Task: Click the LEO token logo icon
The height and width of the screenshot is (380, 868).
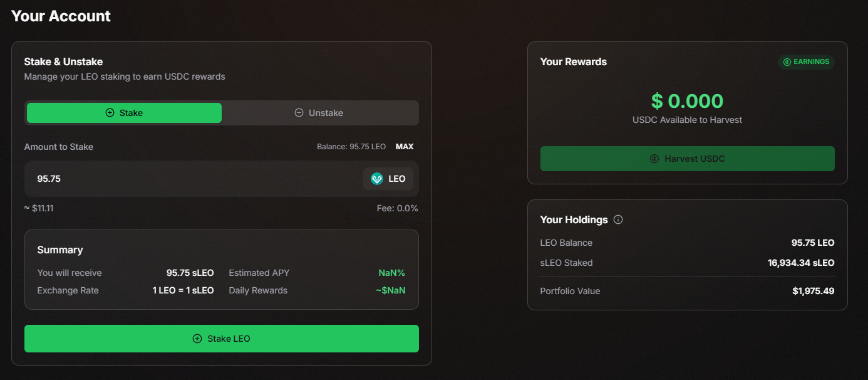Action: pos(376,179)
